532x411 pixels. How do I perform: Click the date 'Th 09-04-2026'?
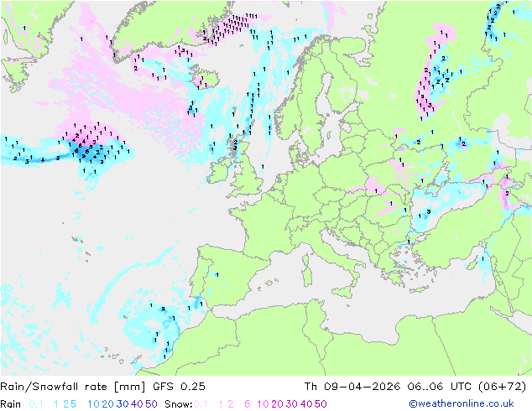[352, 387]
